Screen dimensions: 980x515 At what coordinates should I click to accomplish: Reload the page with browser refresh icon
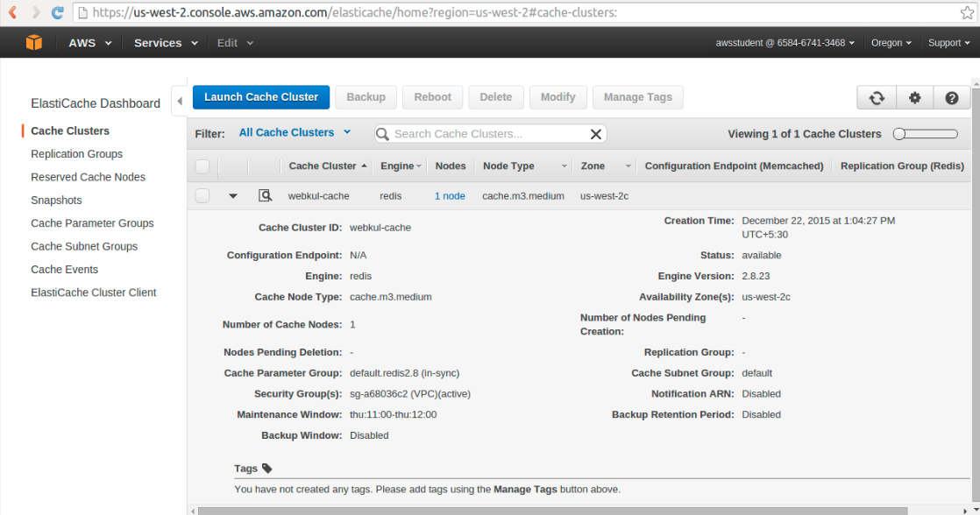coord(57,12)
